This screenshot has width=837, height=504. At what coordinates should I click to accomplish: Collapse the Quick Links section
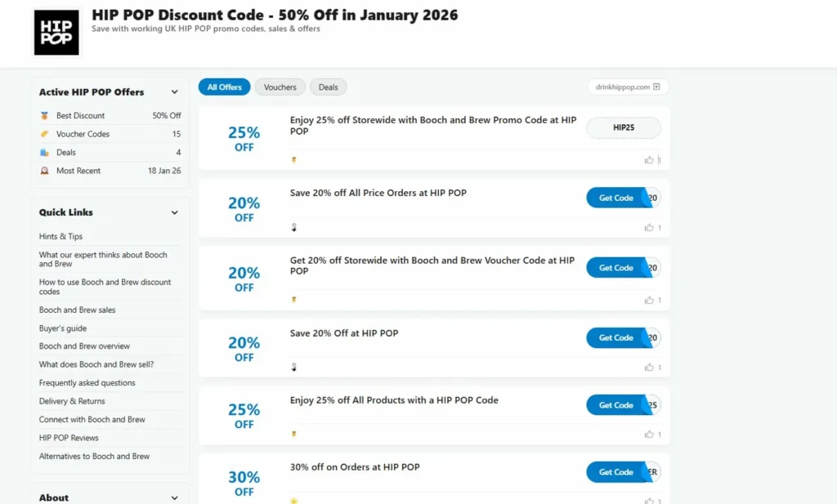pos(174,212)
